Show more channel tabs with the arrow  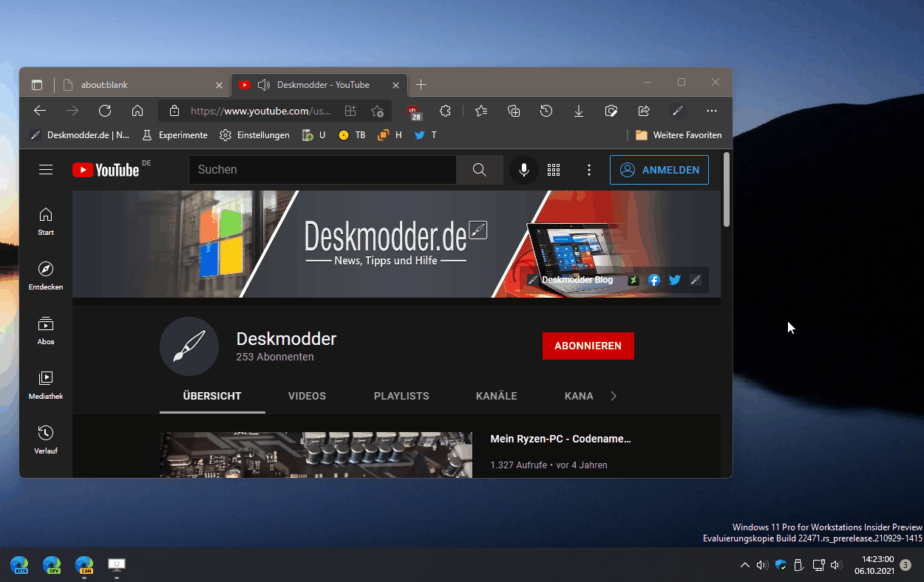click(x=613, y=396)
